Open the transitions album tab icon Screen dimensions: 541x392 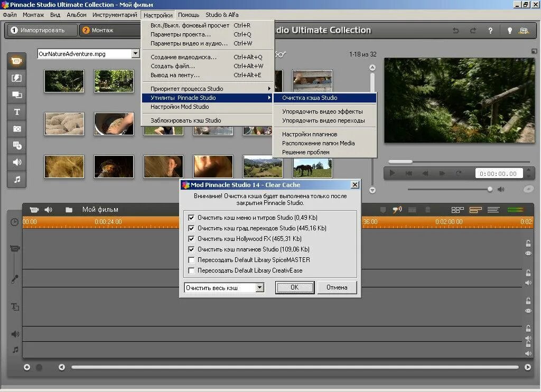point(16,78)
